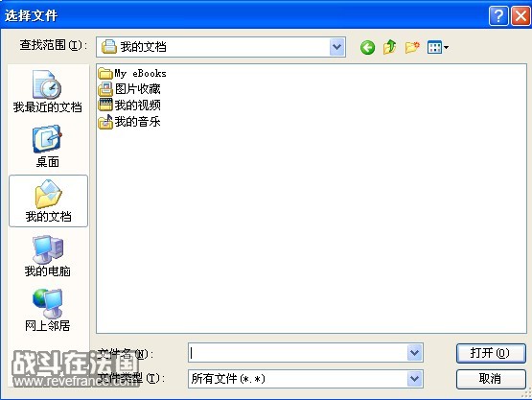
Task: Click into the 文件名 text field
Action: (298, 353)
